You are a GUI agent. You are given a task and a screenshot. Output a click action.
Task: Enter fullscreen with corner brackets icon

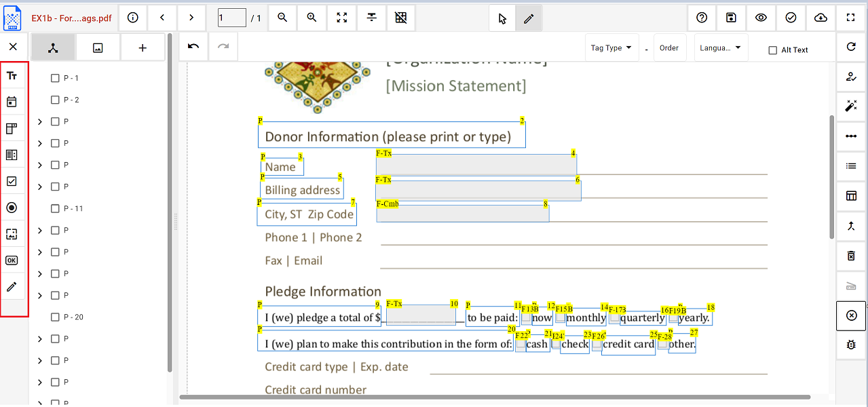coord(850,18)
